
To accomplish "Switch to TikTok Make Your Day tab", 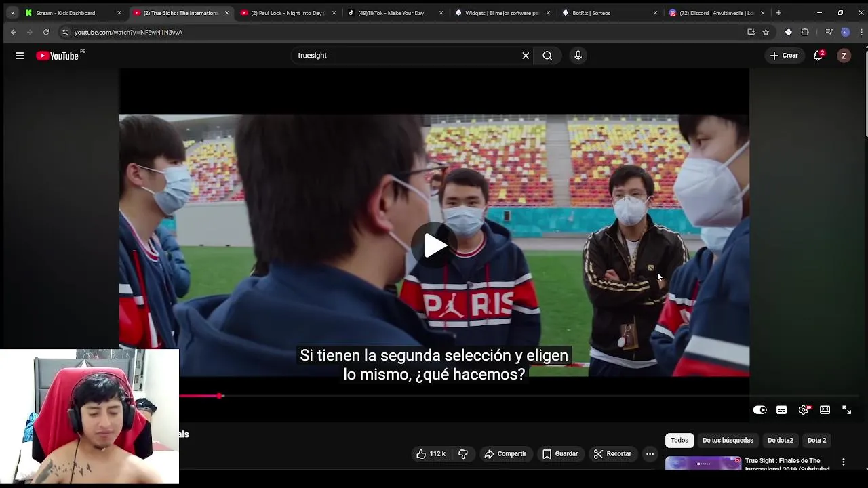I will [x=391, y=13].
